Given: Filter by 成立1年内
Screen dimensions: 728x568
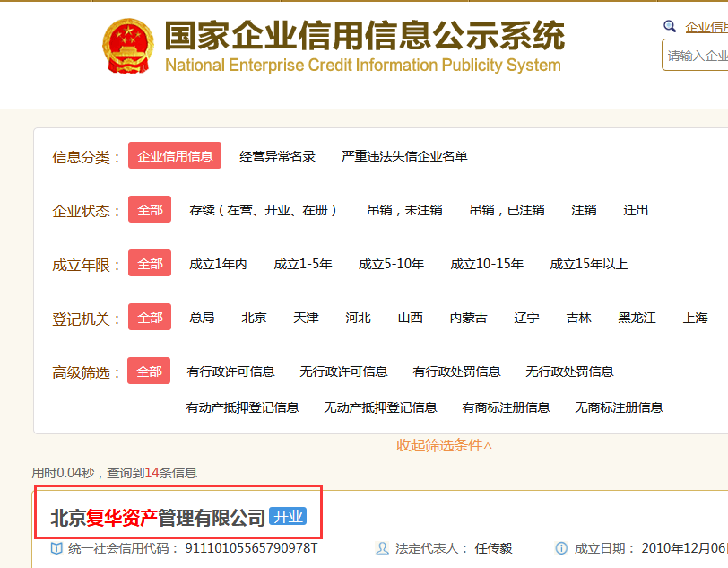Looking at the screenshot, I should [x=218, y=264].
